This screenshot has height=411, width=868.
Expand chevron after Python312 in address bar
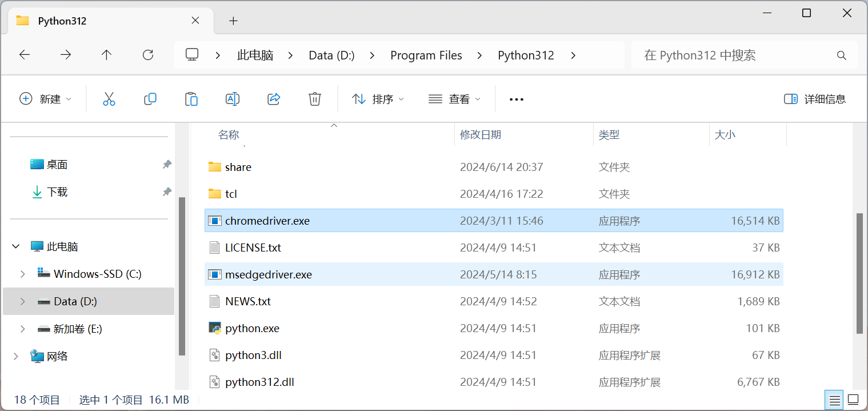pos(574,55)
